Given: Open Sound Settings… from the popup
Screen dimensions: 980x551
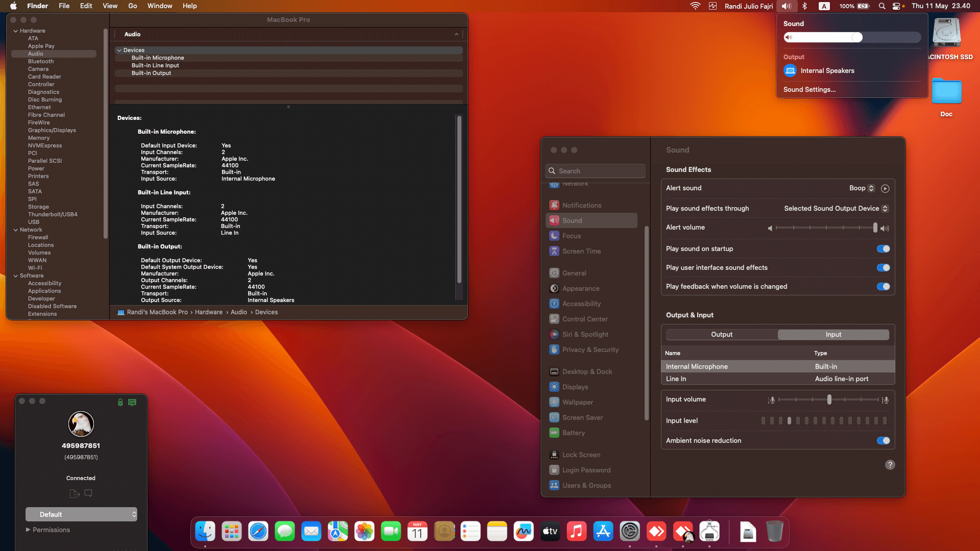Looking at the screenshot, I should pos(810,90).
